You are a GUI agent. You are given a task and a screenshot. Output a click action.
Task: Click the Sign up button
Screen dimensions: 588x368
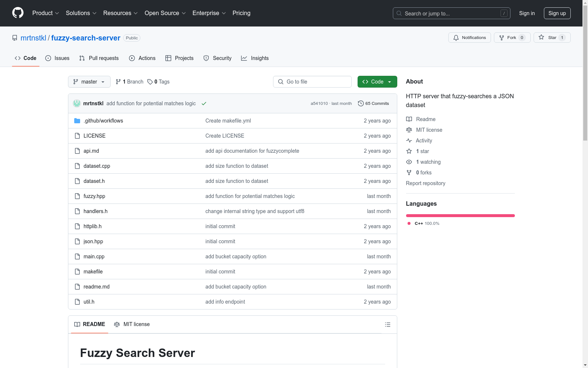click(557, 13)
